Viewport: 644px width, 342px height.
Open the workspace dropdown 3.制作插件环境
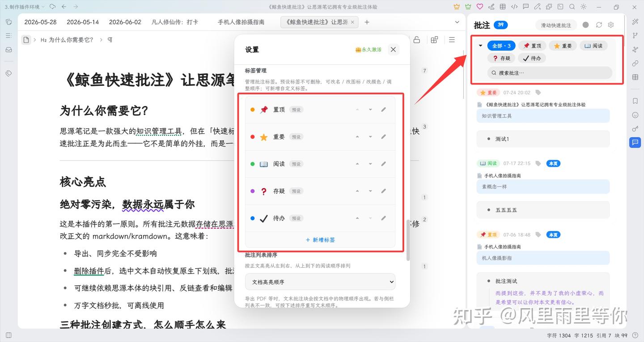[25, 7]
